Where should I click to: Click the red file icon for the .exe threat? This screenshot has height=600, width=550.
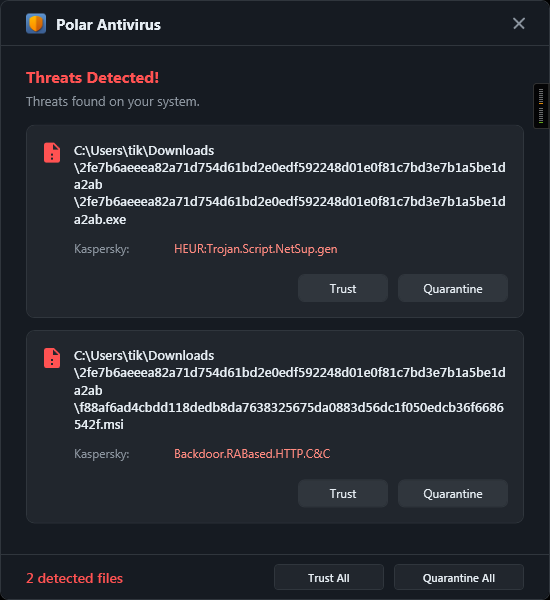click(52, 153)
